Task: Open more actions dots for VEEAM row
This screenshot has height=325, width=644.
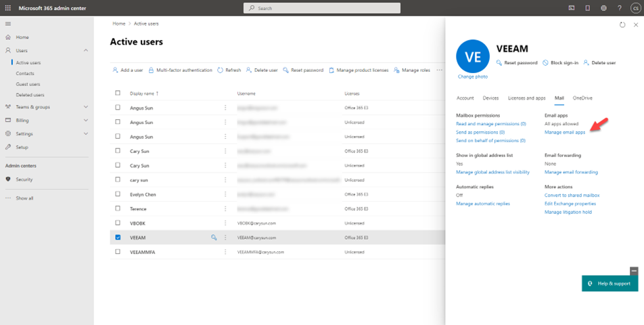Action: [225, 238]
